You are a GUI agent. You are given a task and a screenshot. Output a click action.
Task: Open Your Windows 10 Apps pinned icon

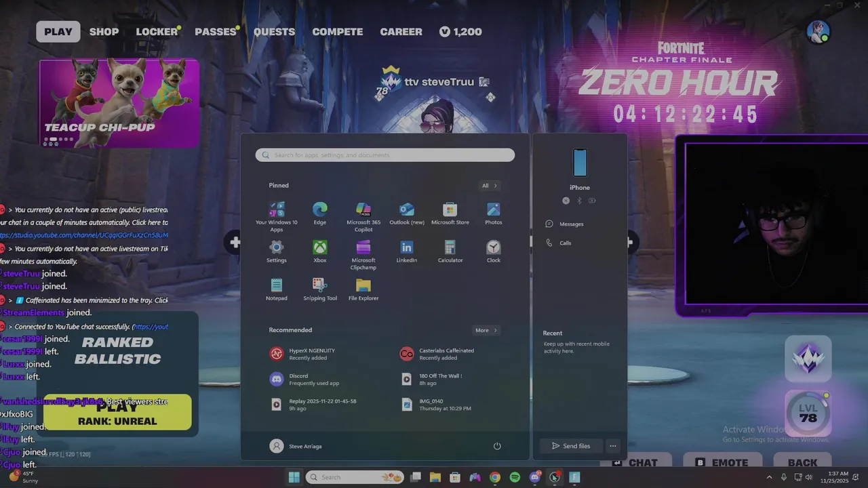(x=276, y=216)
